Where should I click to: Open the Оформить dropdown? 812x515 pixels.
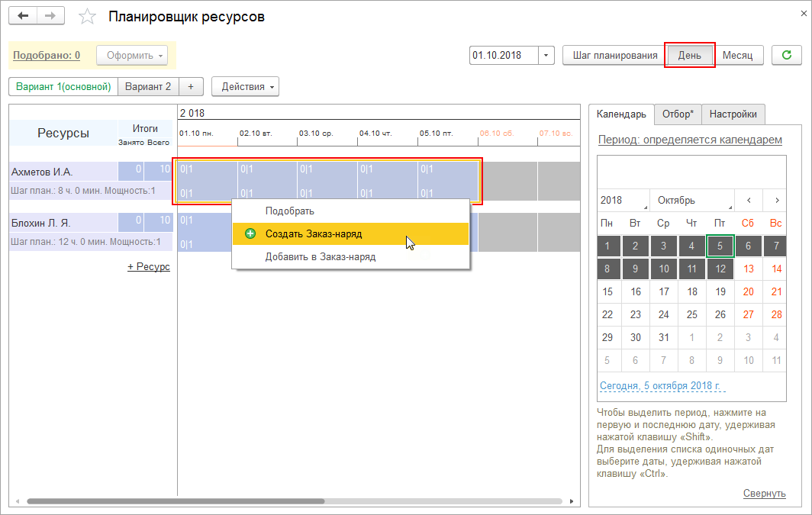point(132,56)
